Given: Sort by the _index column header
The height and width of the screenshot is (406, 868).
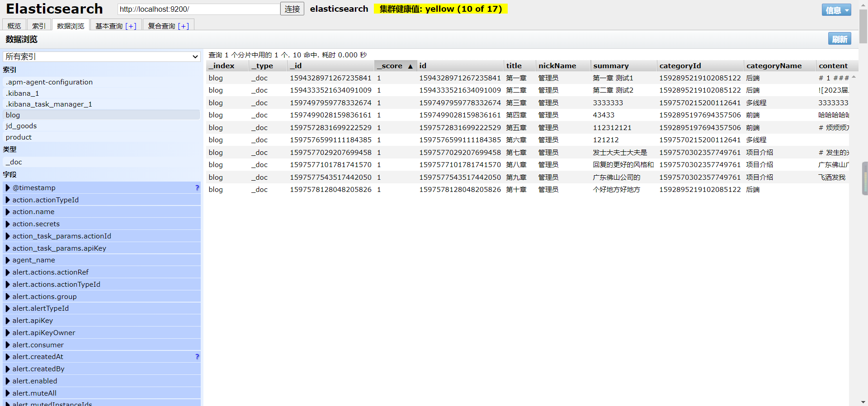Looking at the screenshot, I should click(228, 66).
